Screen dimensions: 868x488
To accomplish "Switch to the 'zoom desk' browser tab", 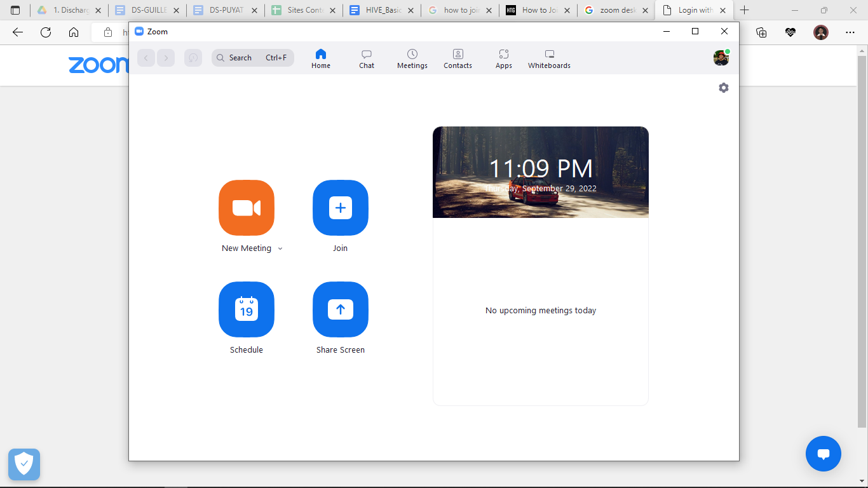I will click(616, 10).
